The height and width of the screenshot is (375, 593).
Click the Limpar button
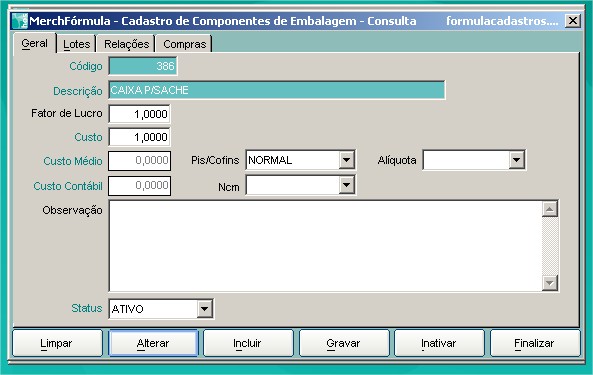tap(57, 343)
